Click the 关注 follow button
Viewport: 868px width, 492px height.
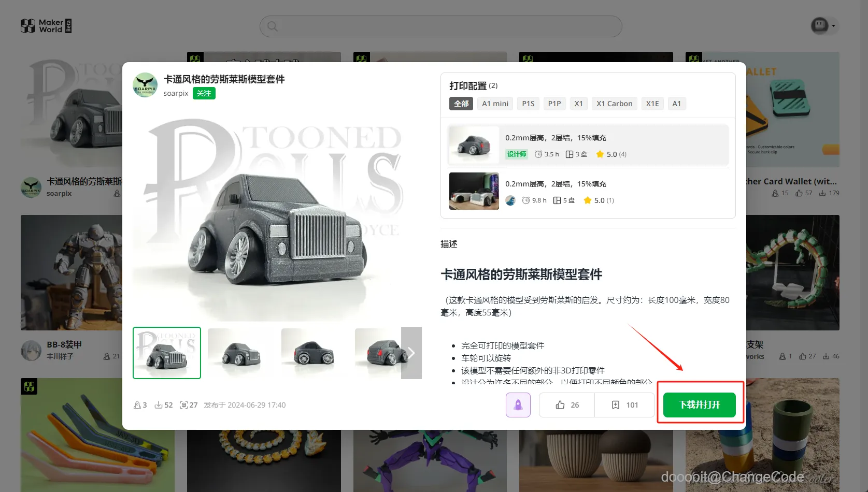tap(204, 93)
